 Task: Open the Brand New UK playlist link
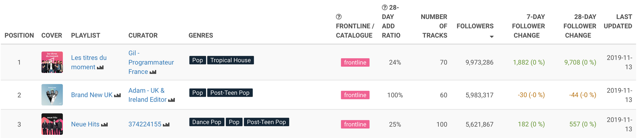coord(92,95)
